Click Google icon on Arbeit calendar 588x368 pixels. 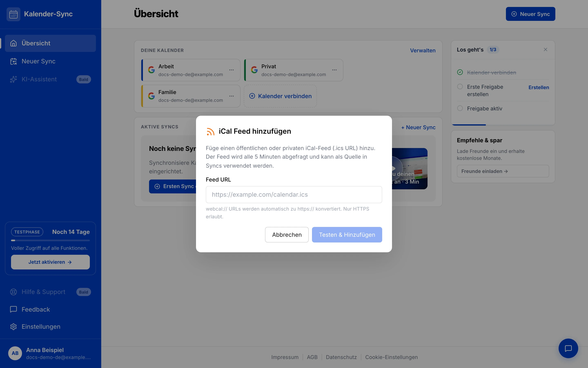pyautogui.click(x=151, y=70)
